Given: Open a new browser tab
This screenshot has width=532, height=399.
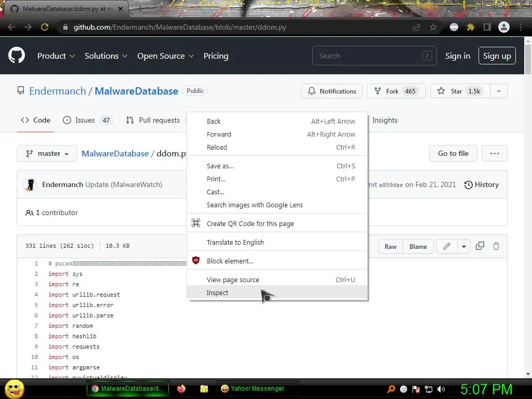Looking at the screenshot, I should pyautogui.click(x=140, y=9).
